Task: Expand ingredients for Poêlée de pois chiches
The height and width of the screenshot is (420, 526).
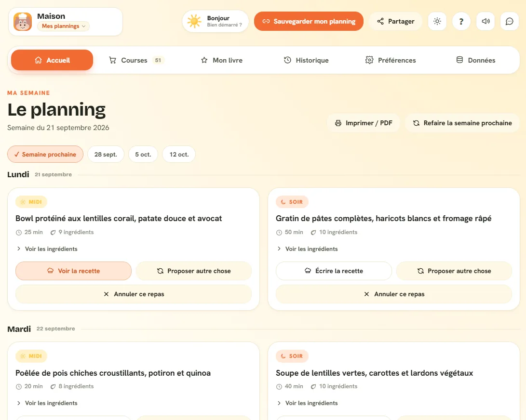Action: (47, 403)
